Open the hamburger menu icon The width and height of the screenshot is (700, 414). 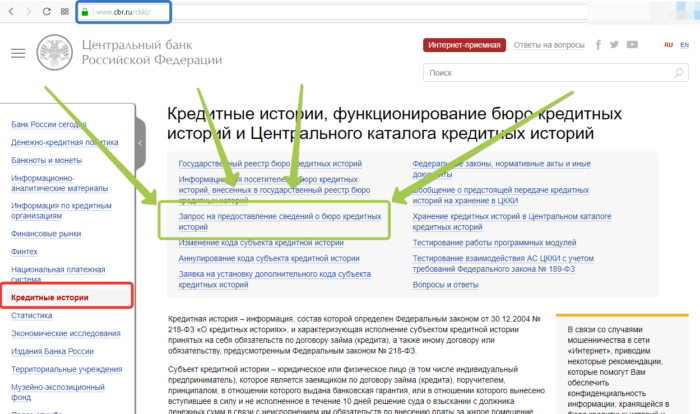pyautogui.click(x=17, y=52)
